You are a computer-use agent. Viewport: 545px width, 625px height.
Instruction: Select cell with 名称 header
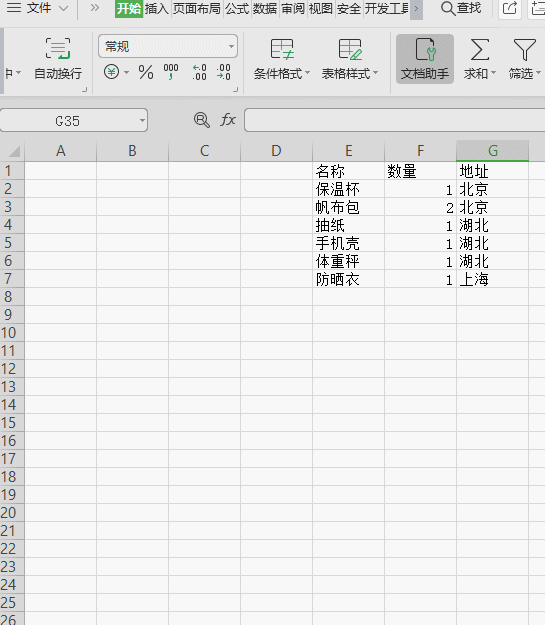pos(348,171)
